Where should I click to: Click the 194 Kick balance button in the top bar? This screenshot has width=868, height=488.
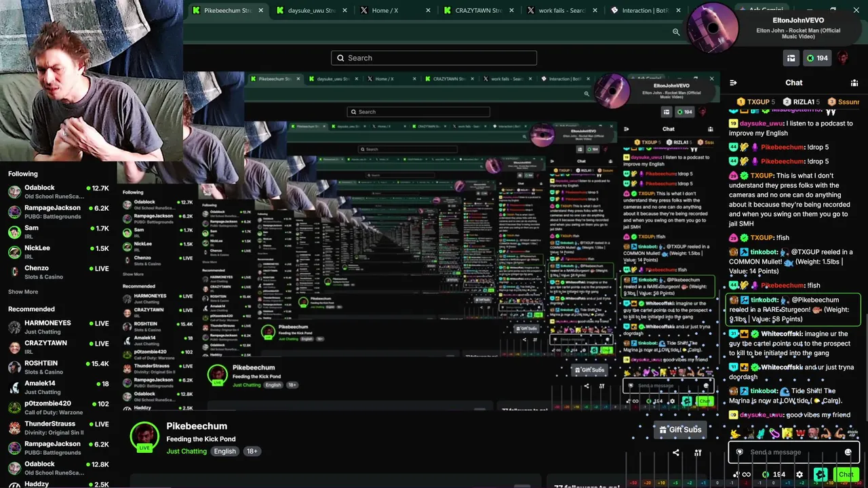click(x=816, y=58)
